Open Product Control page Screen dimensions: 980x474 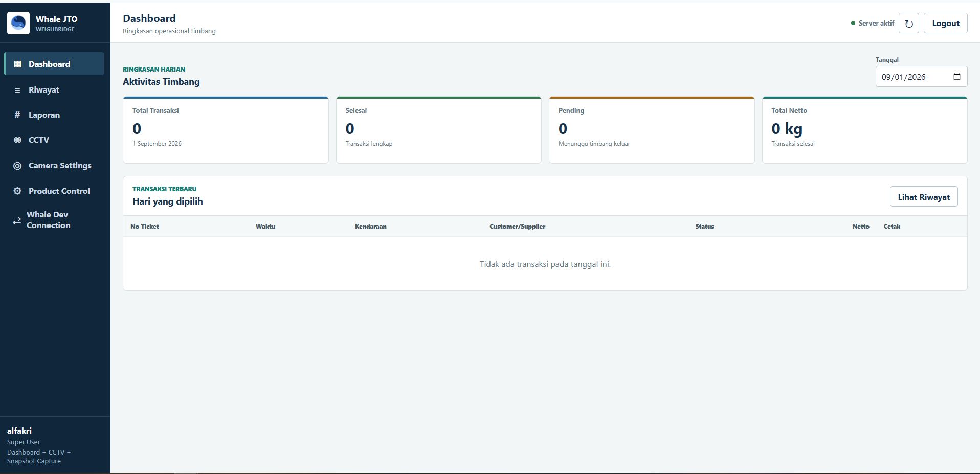coord(54,191)
